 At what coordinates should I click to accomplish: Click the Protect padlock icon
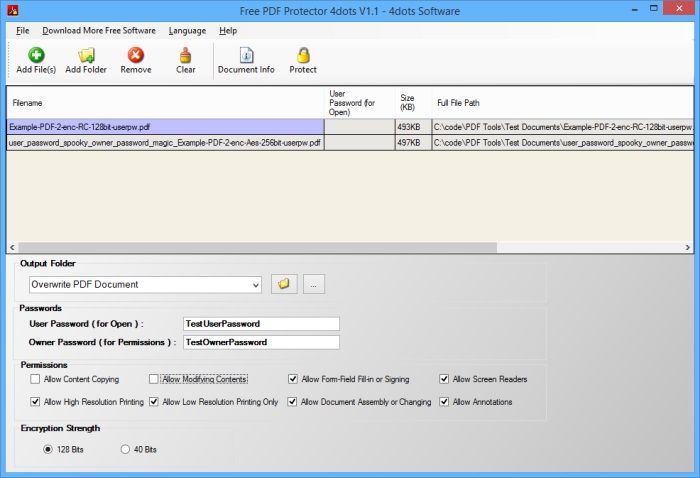pyautogui.click(x=303, y=55)
